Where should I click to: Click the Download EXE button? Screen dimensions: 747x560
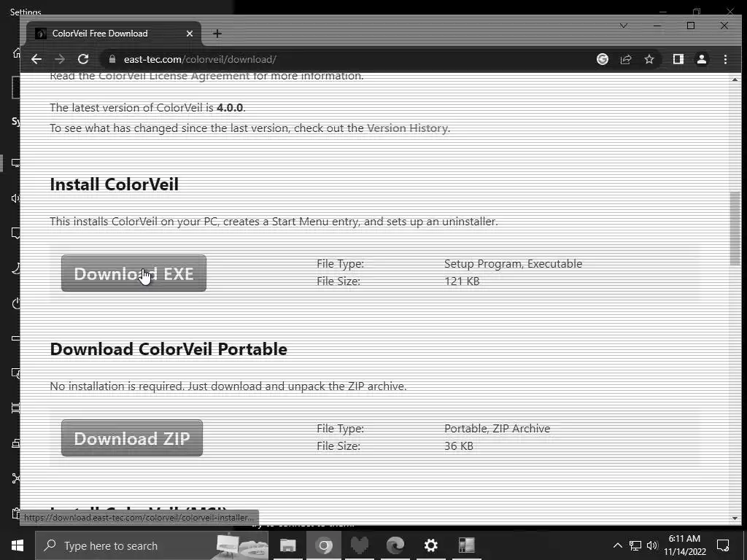coord(133,273)
